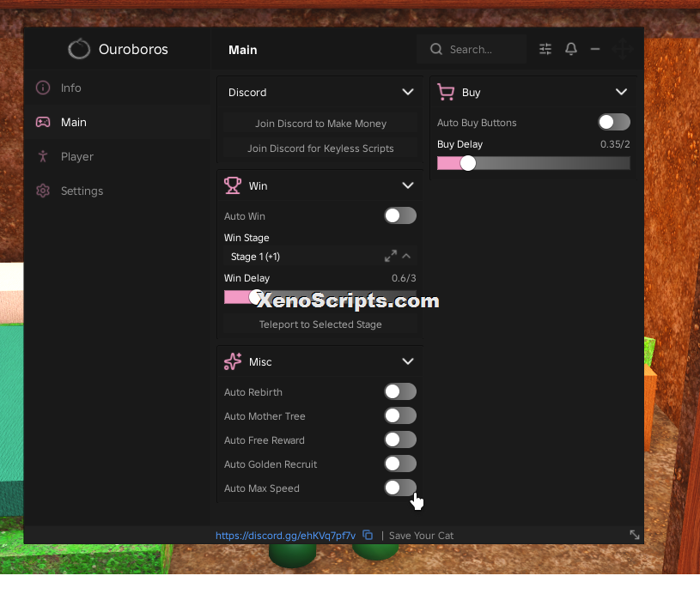Open the Win Stage dropdown showing Stage 1 (+1)

coord(320,256)
